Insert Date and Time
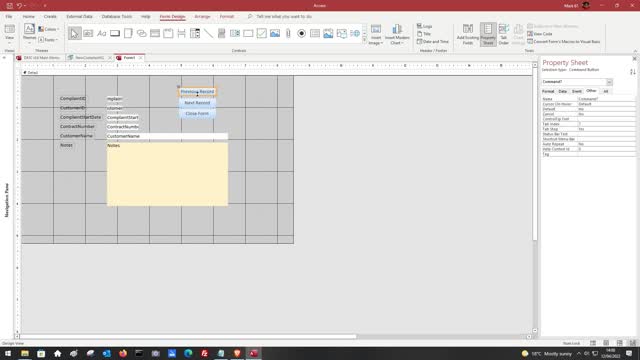 [433, 42]
